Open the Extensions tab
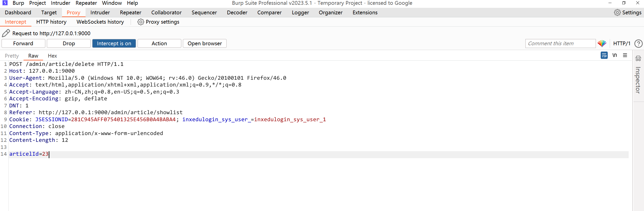Image resolution: width=644 pixels, height=211 pixels. [365, 13]
